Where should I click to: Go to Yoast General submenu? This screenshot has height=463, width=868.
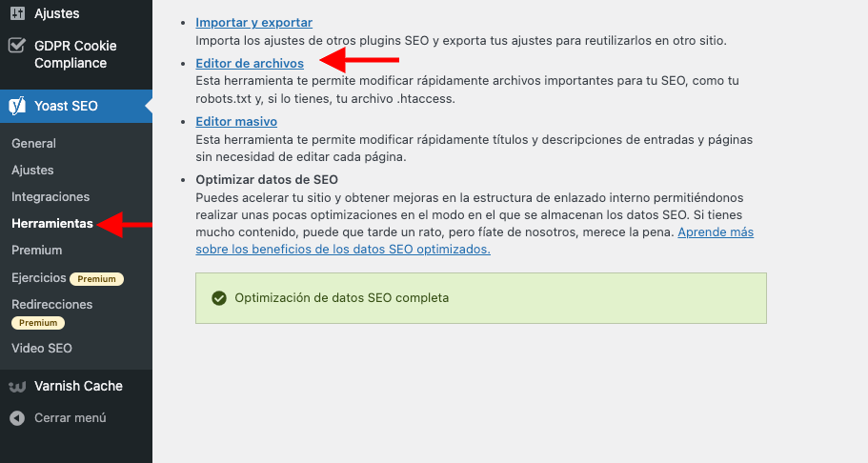[x=33, y=144]
